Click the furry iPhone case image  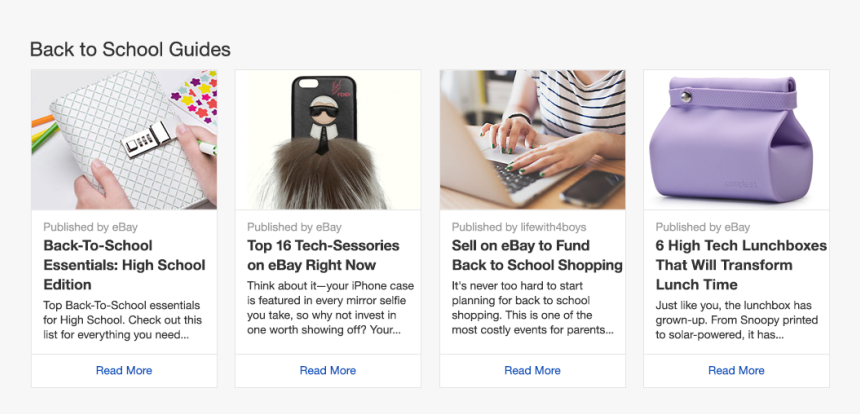pos(328,139)
